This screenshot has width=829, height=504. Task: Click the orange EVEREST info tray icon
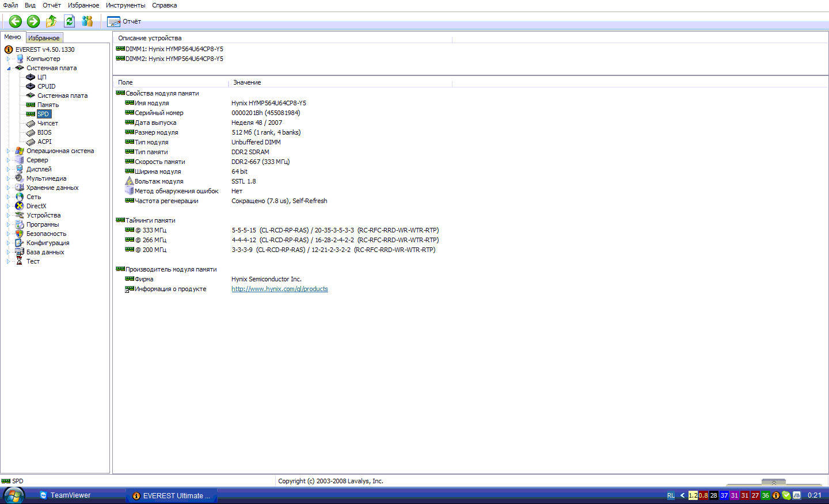point(776,495)
